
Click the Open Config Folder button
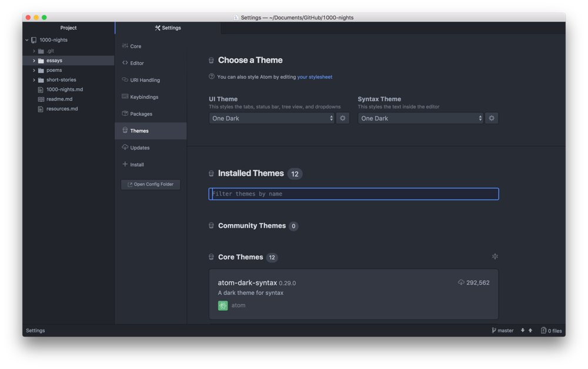(x=151, y=184)
